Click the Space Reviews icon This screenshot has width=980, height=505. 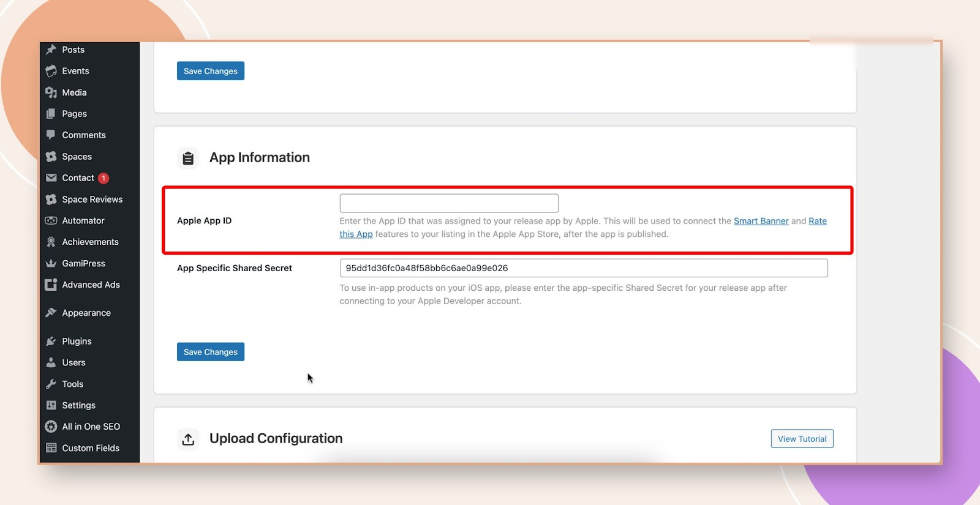point(51,200)
